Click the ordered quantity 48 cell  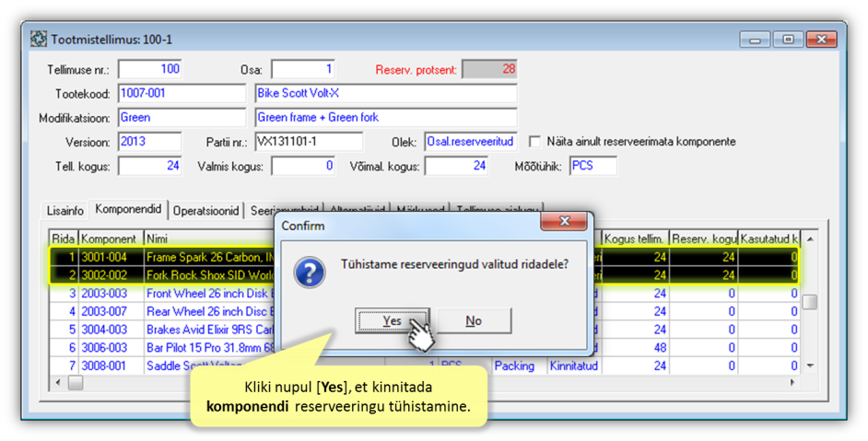pos(635,348)
